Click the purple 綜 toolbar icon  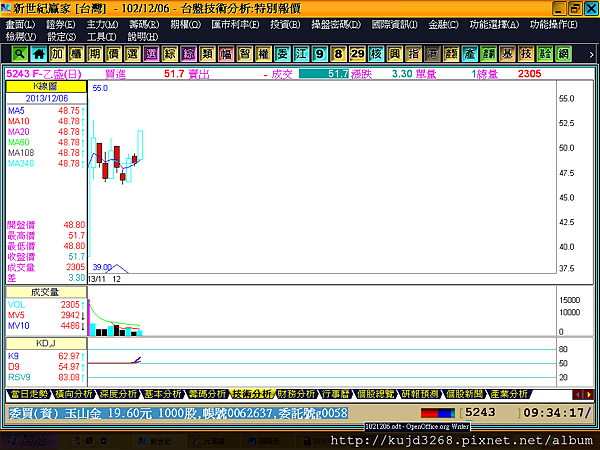188,54
